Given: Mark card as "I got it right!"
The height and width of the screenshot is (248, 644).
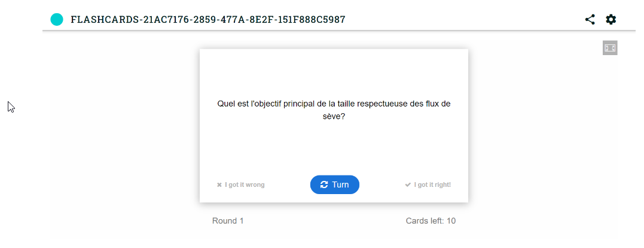Looking at the screenshot, I should pyautogui.click(x=432, y=185).
